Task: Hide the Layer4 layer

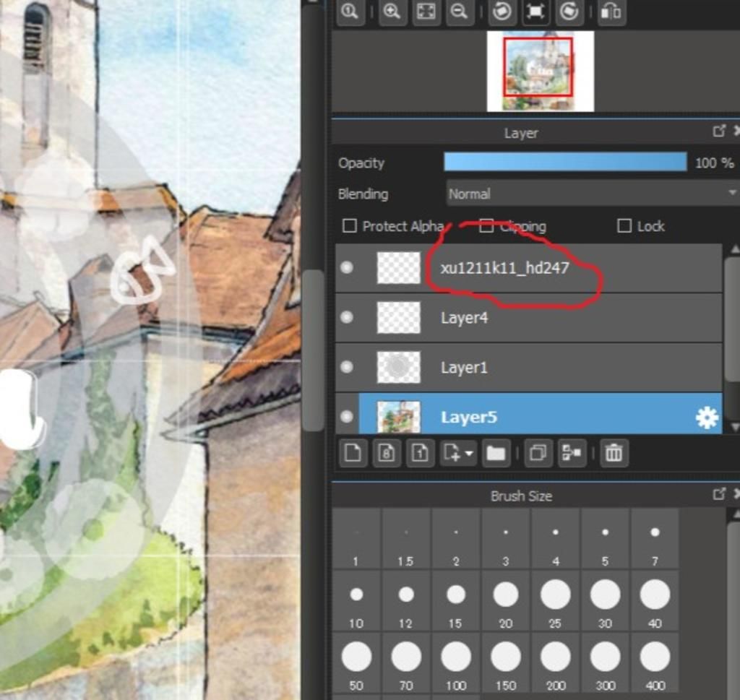Action: [x=347, y=317]
